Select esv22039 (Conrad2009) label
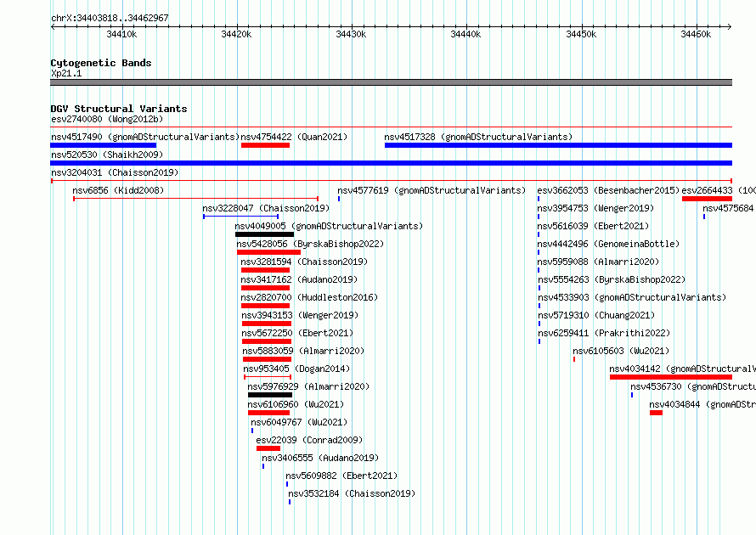 click(x=309, y=440)
